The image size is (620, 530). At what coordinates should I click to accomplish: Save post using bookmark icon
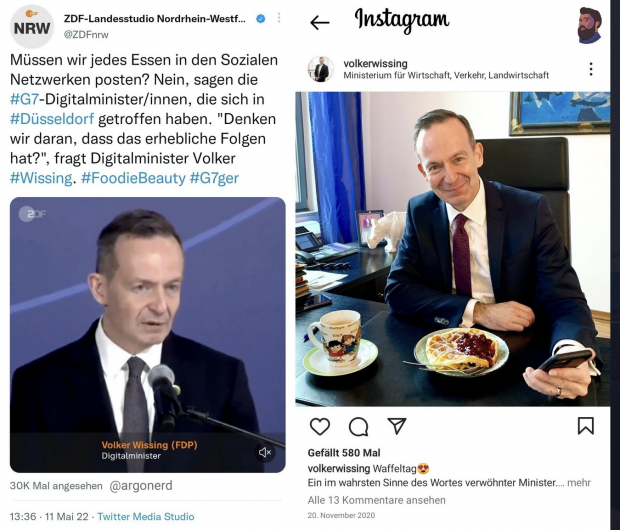coord(586,426)
